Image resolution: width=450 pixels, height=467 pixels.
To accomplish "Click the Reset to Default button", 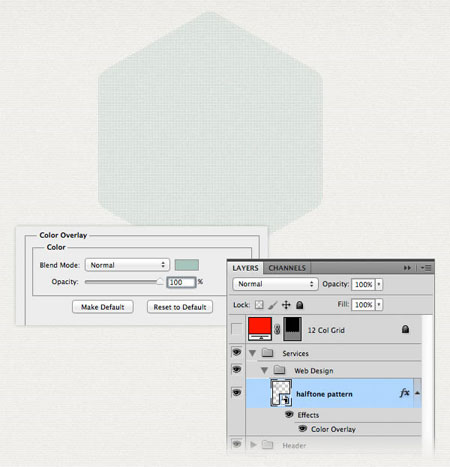I will tap(180, 307).
